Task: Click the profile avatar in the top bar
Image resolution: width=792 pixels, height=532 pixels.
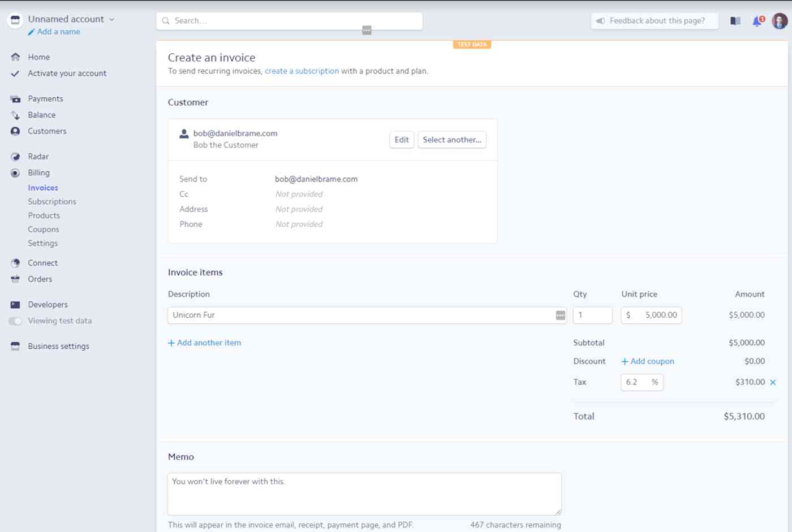Action: (x=780, y=20)
